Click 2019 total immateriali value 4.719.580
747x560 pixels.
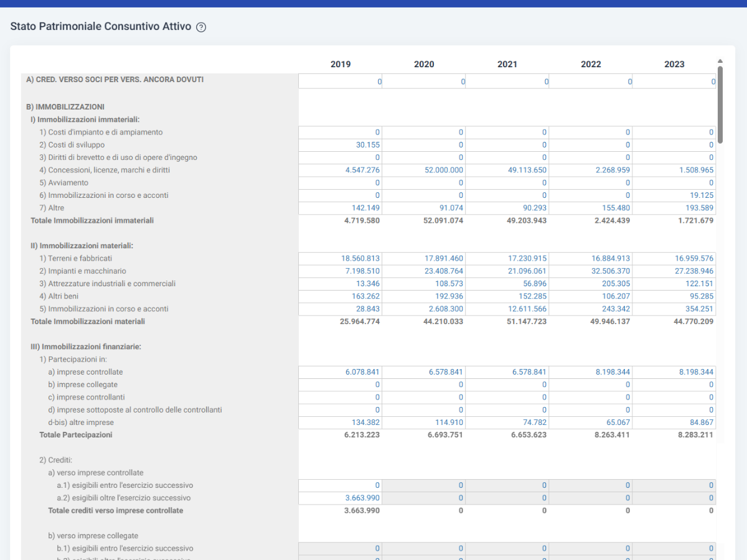362,220
